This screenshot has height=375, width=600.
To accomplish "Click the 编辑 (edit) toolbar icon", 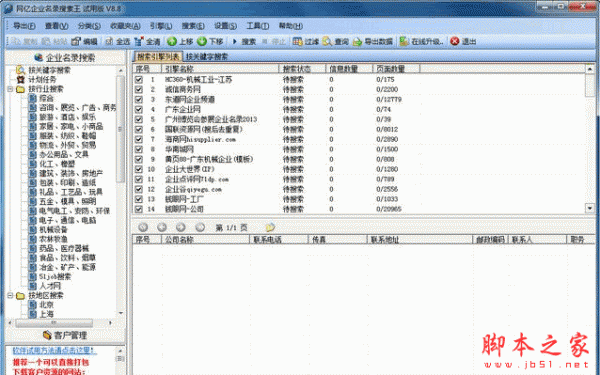I will [77, 41].
